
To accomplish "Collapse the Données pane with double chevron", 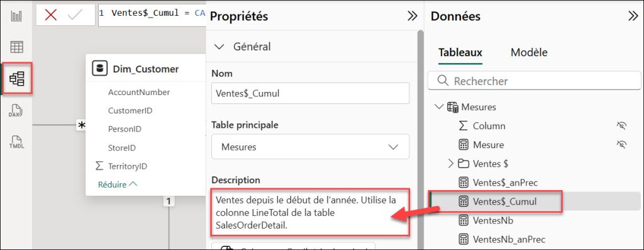I will pyautogui.click(x=633, y=16).
